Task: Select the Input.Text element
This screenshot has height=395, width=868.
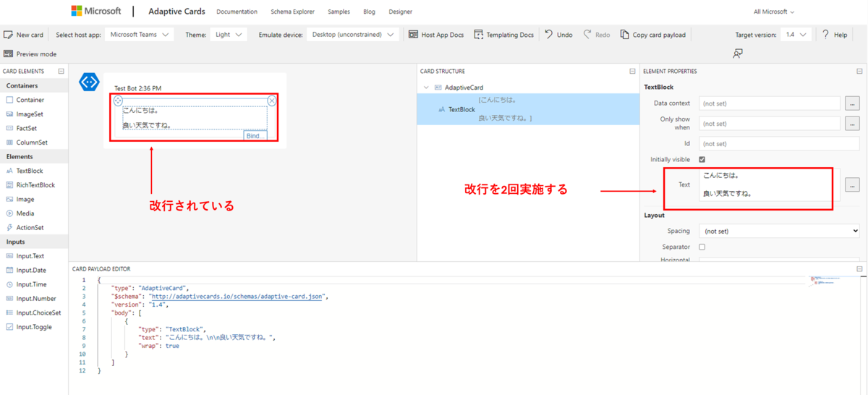Action: click(x=34, y=256)
